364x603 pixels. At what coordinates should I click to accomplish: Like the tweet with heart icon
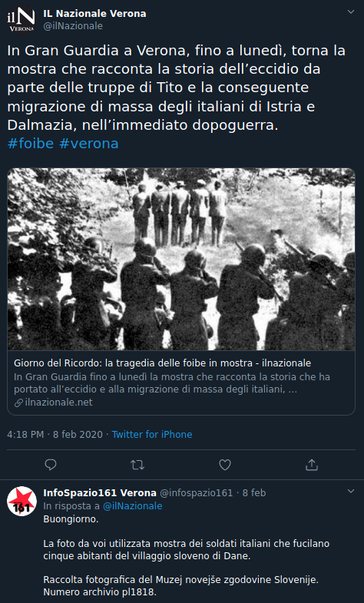(225, 465)
